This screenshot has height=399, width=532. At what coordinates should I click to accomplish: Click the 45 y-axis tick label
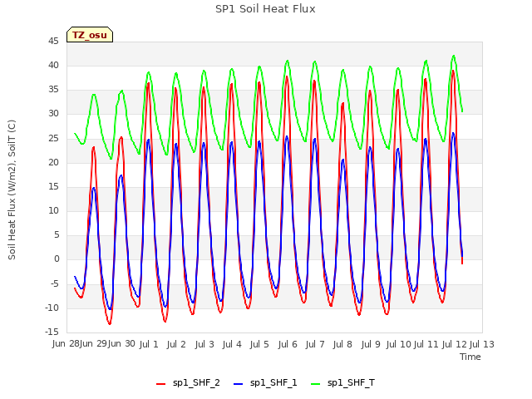point(53,42)
